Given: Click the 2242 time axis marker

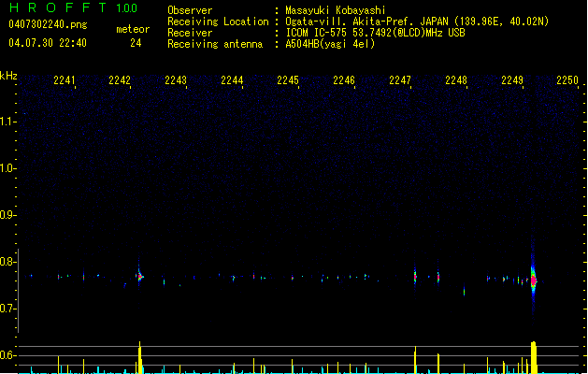Looking at the screenshot, I should 120,79.
